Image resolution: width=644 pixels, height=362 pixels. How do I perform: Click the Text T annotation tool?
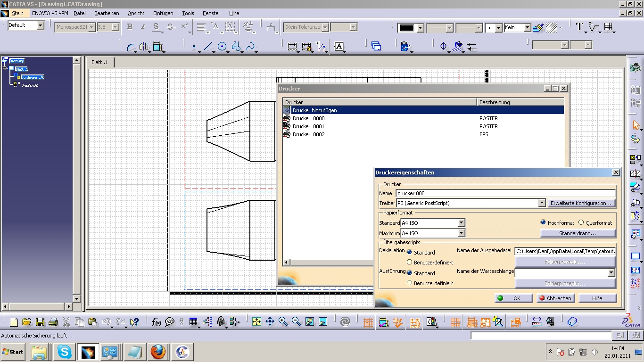click(x=579, y=27)
